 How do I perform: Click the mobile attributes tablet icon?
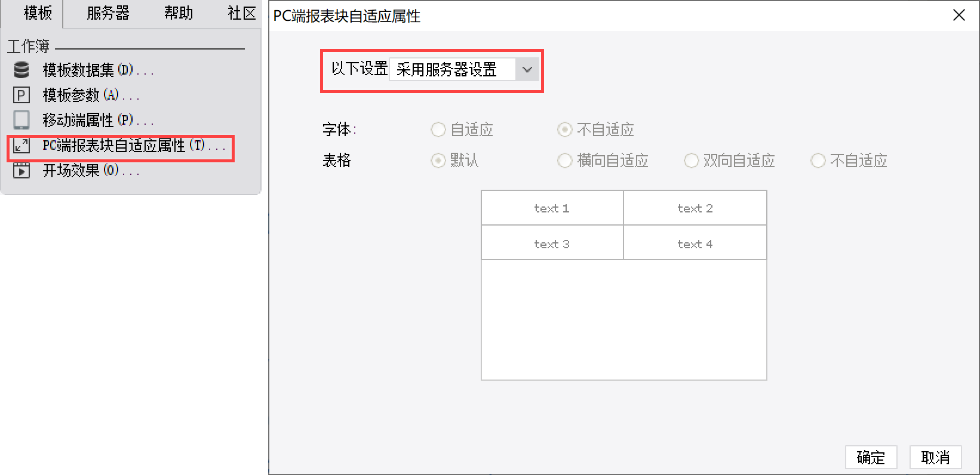pos(21,120)
